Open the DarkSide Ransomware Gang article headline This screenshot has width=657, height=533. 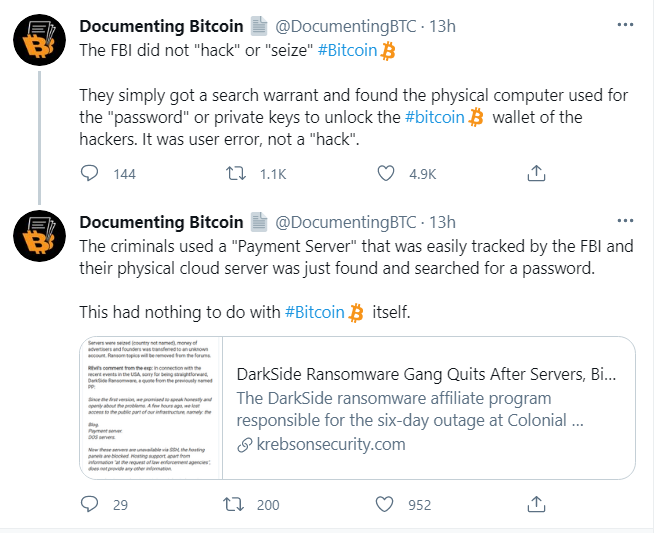coord(426,375)
